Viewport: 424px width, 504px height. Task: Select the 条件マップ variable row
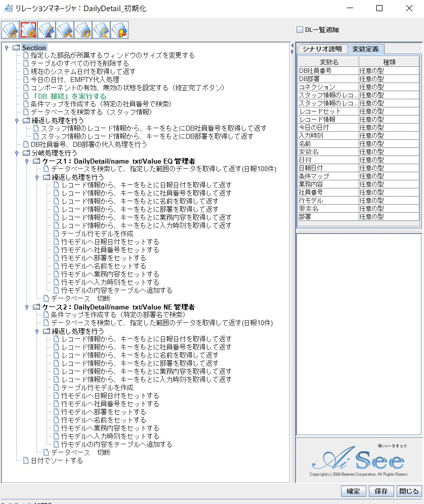click(359, 176)
